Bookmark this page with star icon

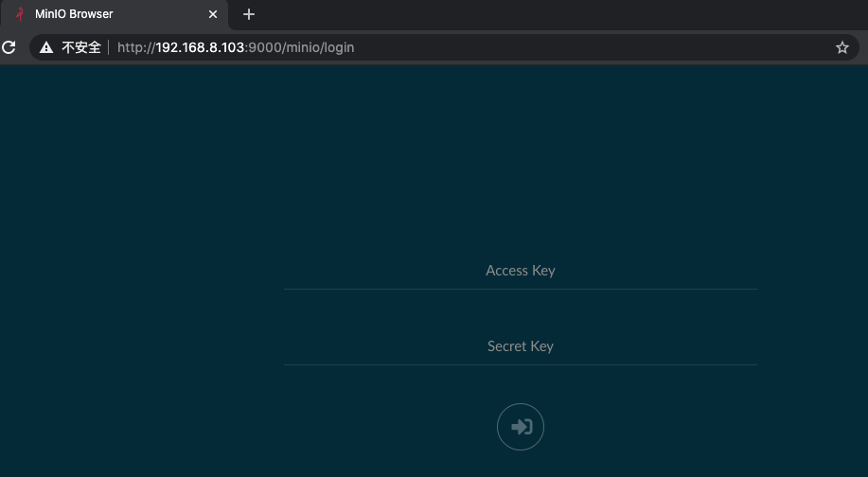click(x=841, y=47)
